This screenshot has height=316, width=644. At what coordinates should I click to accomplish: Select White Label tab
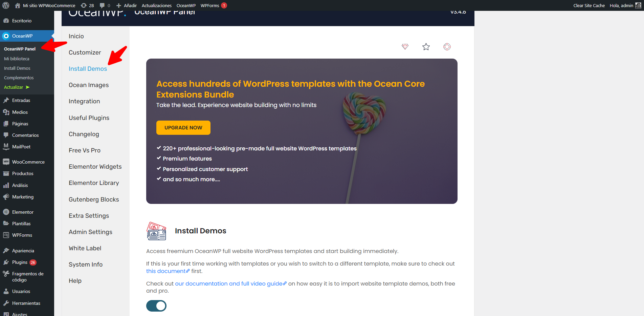[85, 248]
